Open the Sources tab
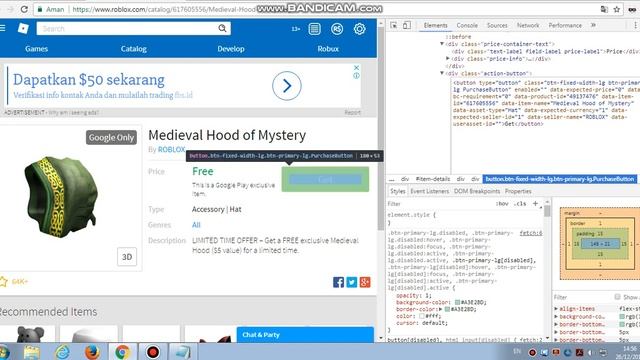640x360 pixels. pyautogui.click(x=497, y=25)
